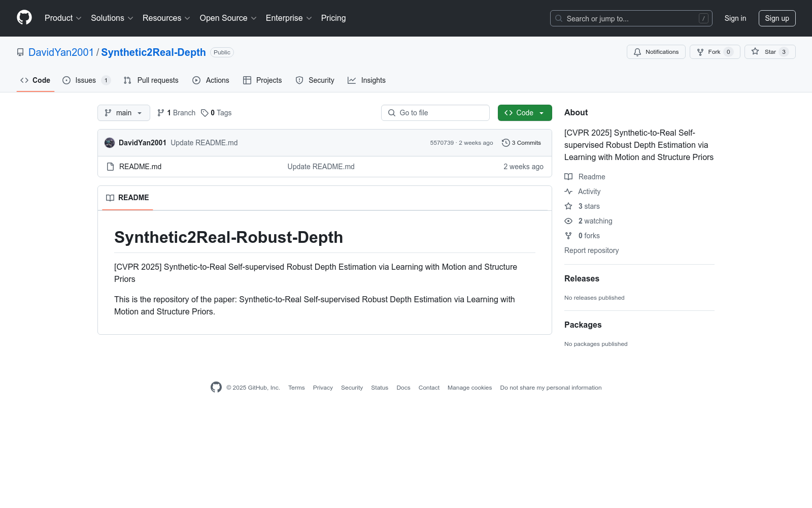Open the green Code dropdown button

pyautogui.click(x=525, y=113)
